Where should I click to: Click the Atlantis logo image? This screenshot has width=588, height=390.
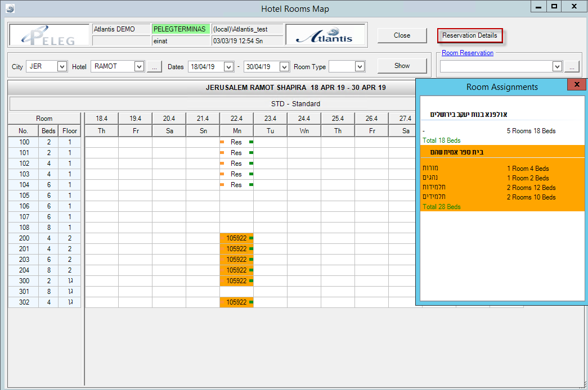point(326,35)
